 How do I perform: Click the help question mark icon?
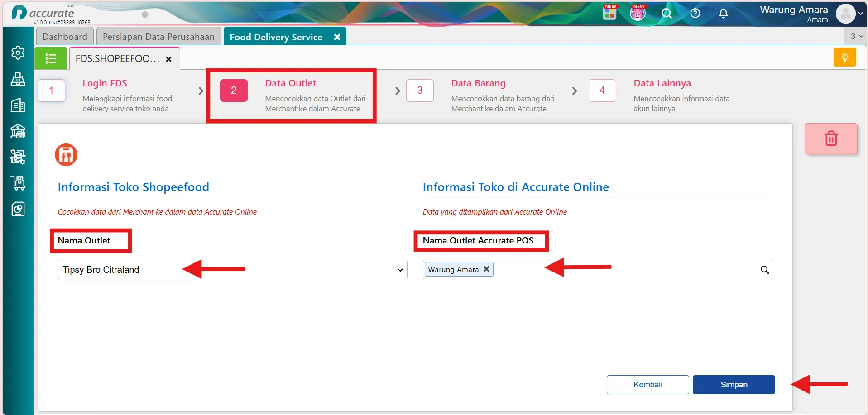click(x=695, y=14)
